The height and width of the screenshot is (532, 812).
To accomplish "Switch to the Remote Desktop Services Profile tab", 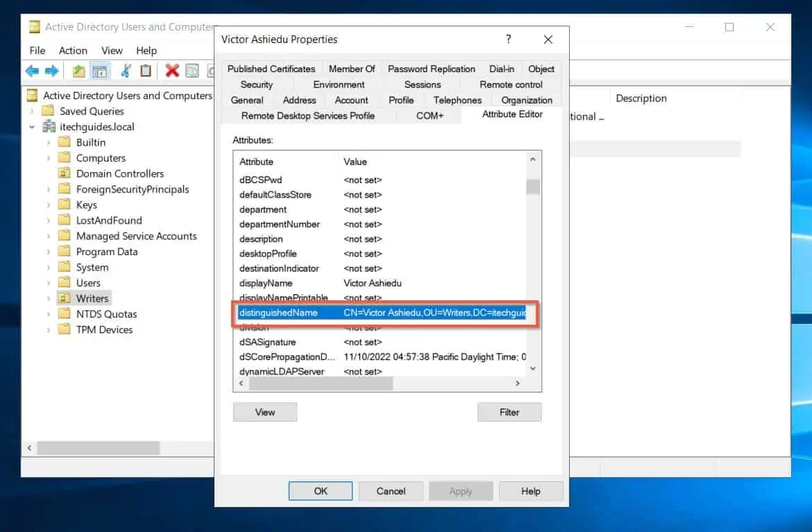I will [x=308, y=115].
